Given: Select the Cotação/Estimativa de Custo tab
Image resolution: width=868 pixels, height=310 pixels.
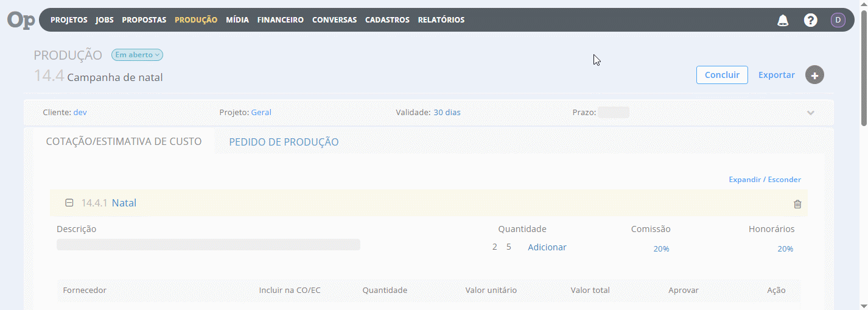Looking at the screenshot, I should click(x=124, y=141).
